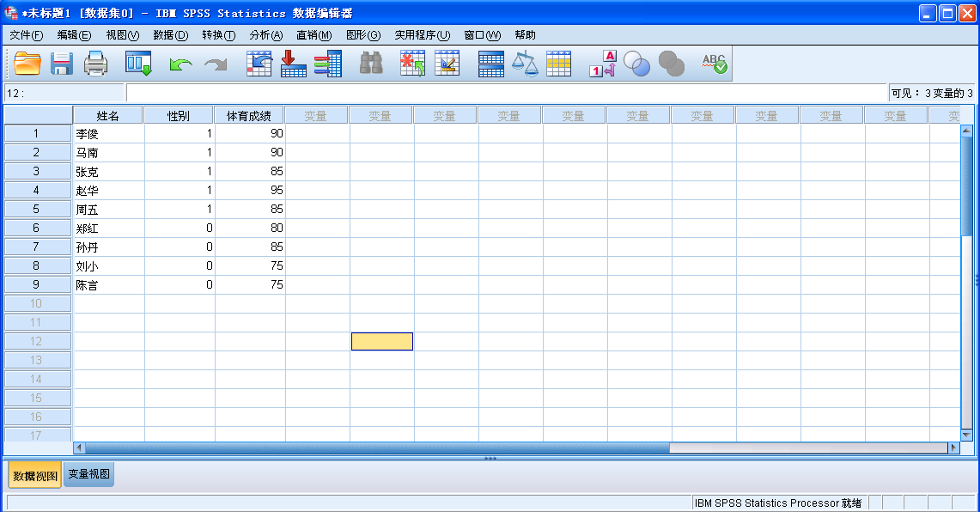Select the first empty 变量 column header
Screen dimensions: 980x512
pyautogui.click(x=315, y=116)
